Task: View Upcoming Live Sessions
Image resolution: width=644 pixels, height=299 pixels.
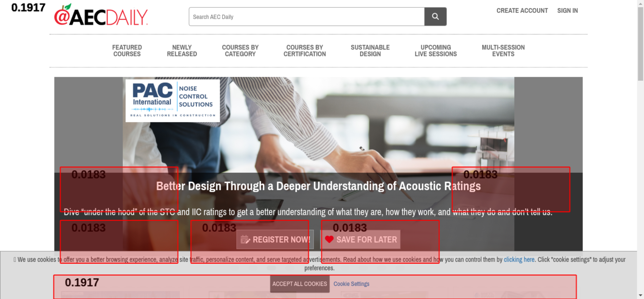Action: point(435,51)
